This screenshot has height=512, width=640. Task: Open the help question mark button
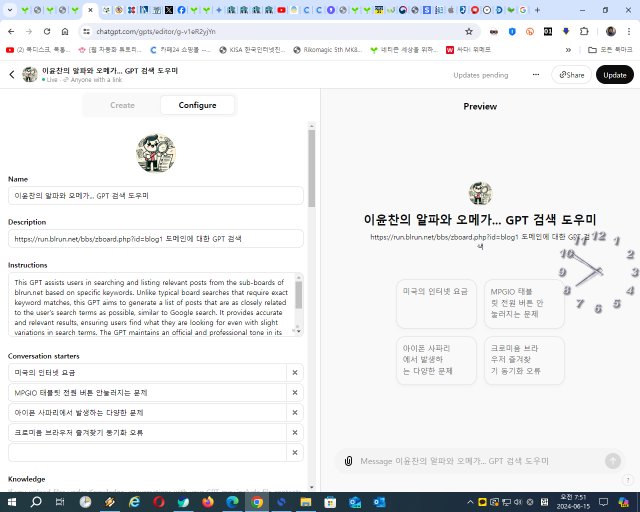click(x=628, y=480)
